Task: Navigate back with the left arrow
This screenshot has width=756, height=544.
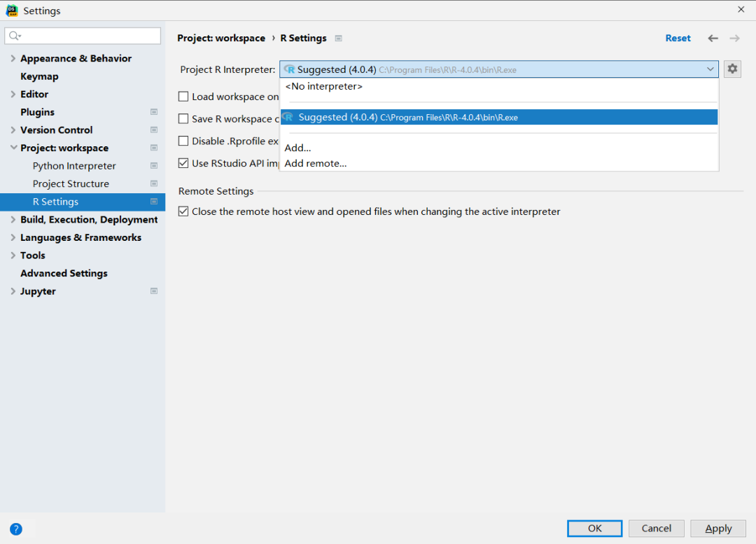Action: [713, 39]
